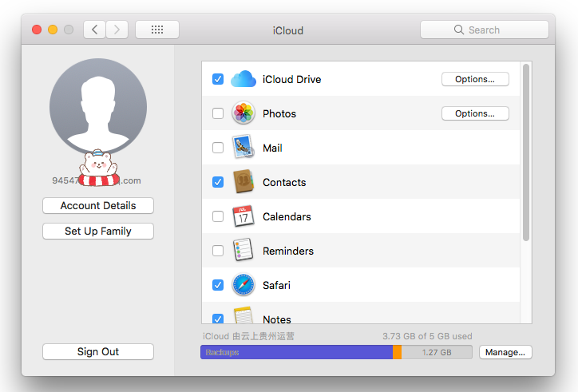Enable the Mail checkbox
Image resolution: width=578 pixels, height=392 pixels.
218,148
